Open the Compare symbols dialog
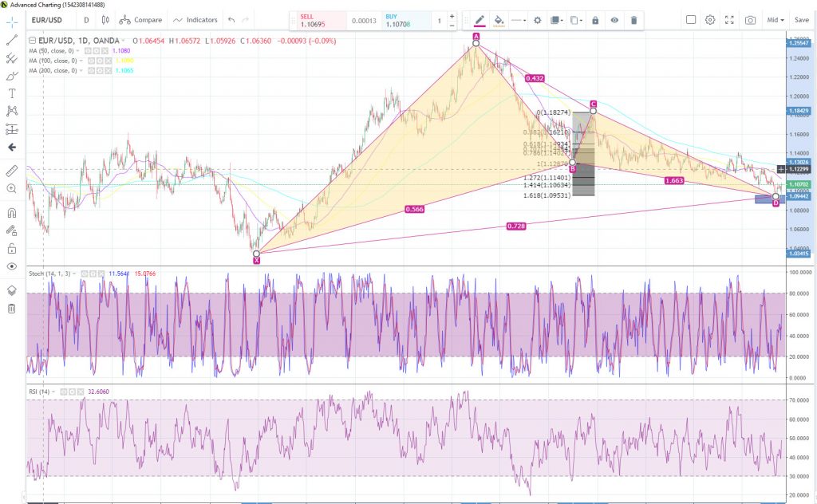 140,20
